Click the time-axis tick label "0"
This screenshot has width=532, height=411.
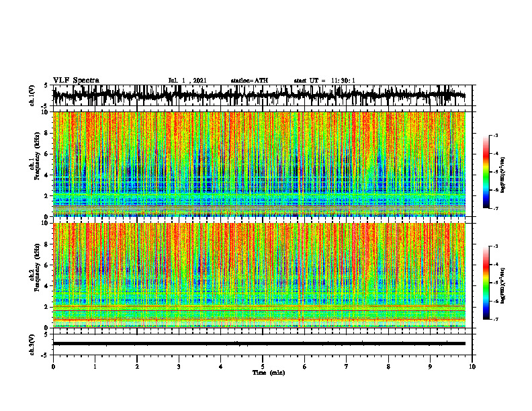[x=53, y=367]
